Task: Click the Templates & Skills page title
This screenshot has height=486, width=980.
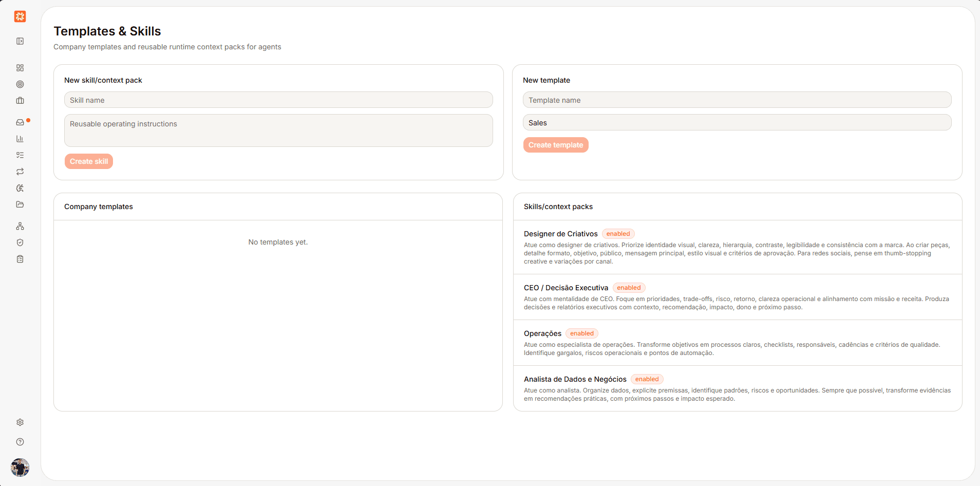Action: (107, 31)
